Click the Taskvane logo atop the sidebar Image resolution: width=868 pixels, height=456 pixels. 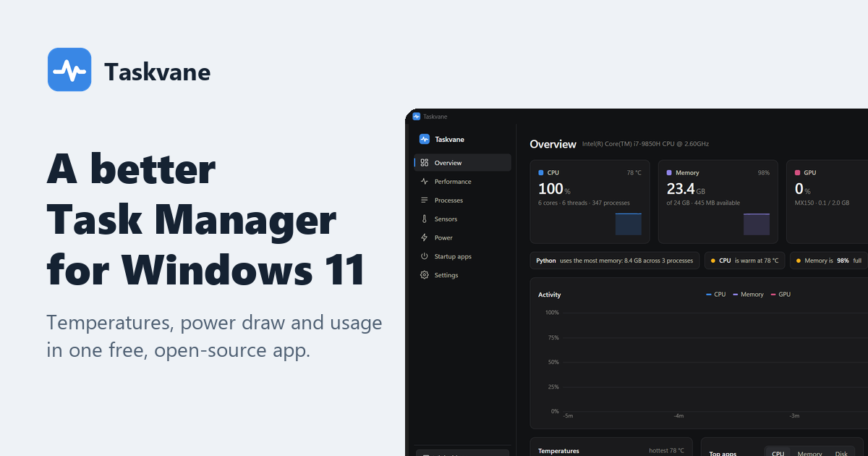425,139
